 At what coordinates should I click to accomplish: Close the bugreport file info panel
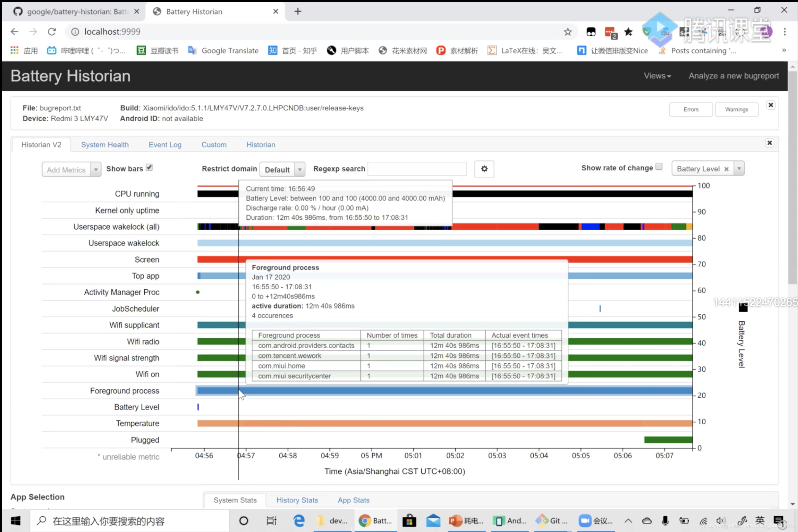771,105
